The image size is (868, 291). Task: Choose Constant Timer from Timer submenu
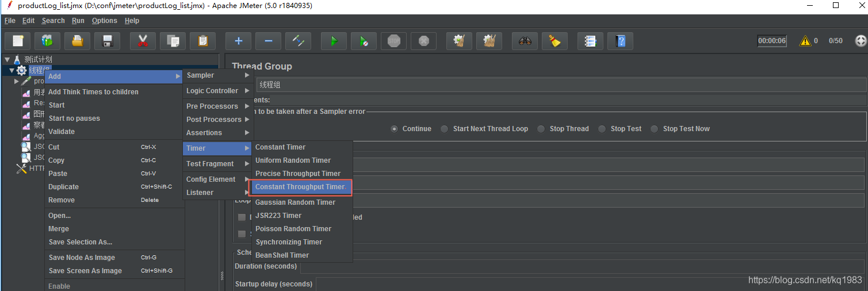[x=302, y=147]
